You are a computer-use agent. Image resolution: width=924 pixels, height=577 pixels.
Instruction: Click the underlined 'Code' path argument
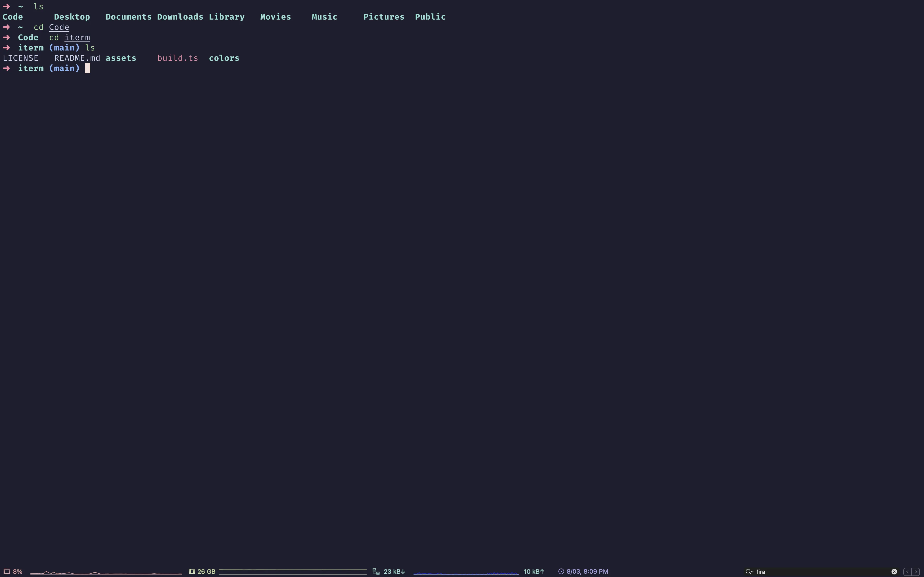click(x=59, y=27)
